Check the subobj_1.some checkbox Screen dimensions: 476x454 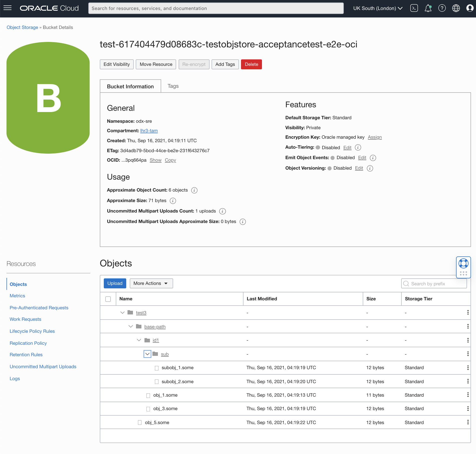[157, 368]
